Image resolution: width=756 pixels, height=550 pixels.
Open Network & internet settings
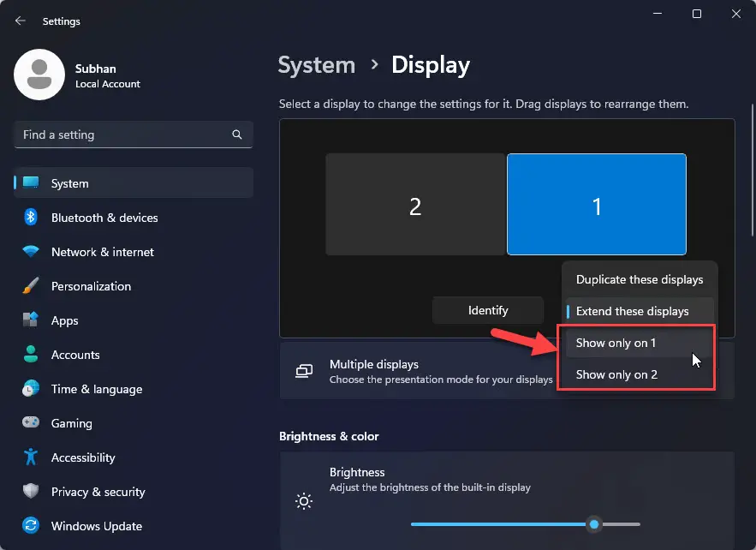point(134,252)
